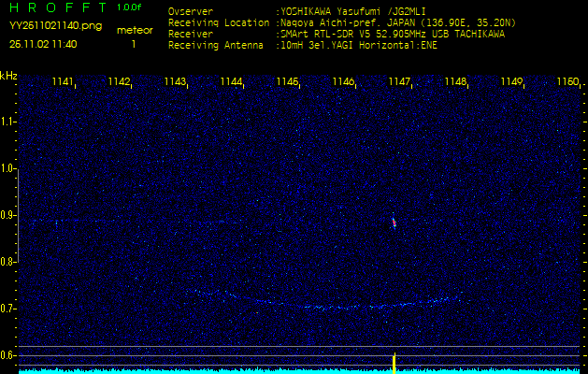
Task: Click the 0.7 frequency axis label
Action: pos(7,309)
